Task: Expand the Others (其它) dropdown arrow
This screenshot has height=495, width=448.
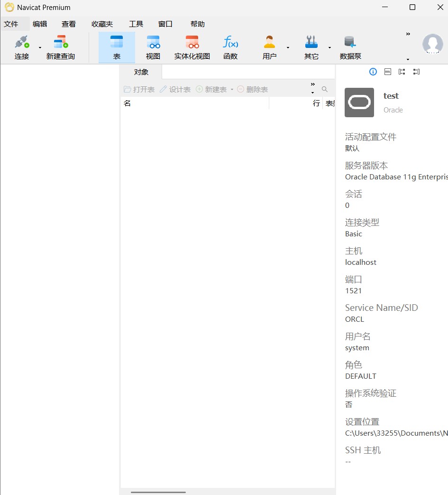Action: pyautogui.click(x=330, y=47)
